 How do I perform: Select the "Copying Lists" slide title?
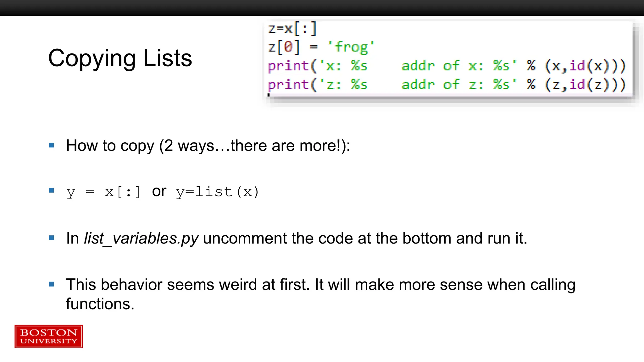pos(120,58)
